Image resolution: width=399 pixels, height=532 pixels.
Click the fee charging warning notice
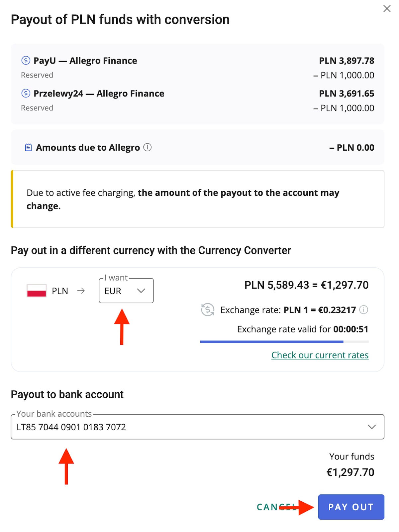point(198,199)
